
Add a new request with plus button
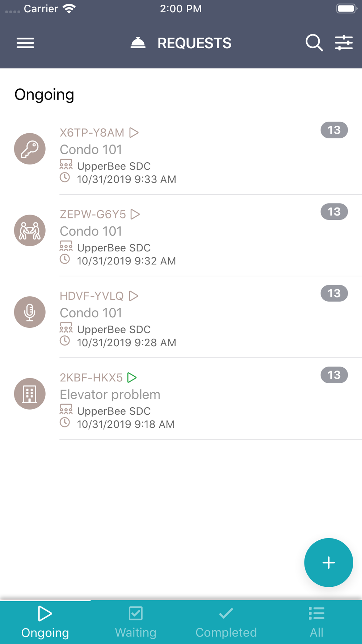(328, 563)
